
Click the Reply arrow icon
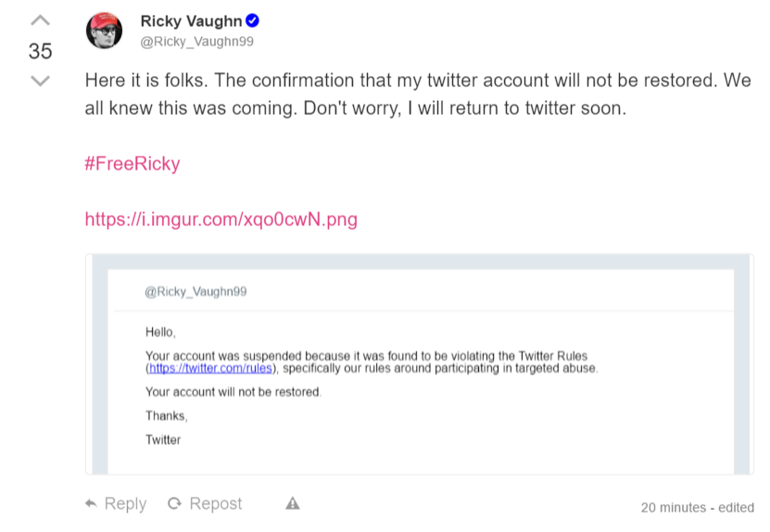pyautogui.click(x=91, y=503)
